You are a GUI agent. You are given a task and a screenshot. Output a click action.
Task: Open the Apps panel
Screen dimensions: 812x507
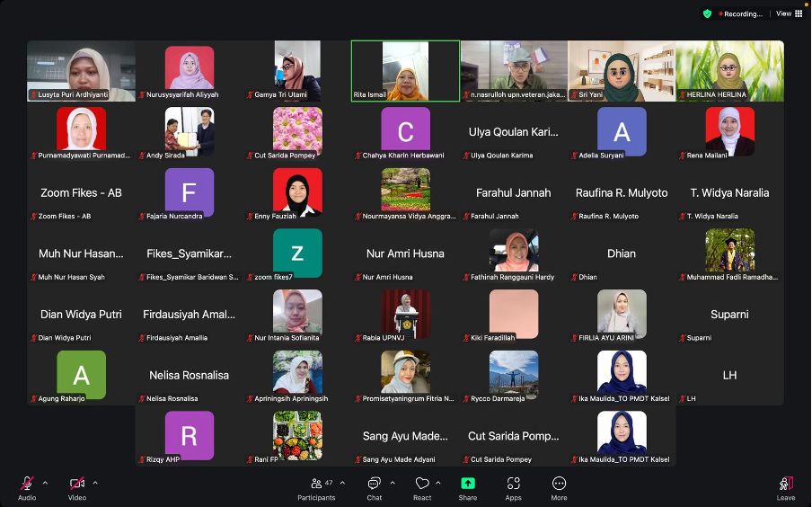pyautogui.click(x=513, y=485)
